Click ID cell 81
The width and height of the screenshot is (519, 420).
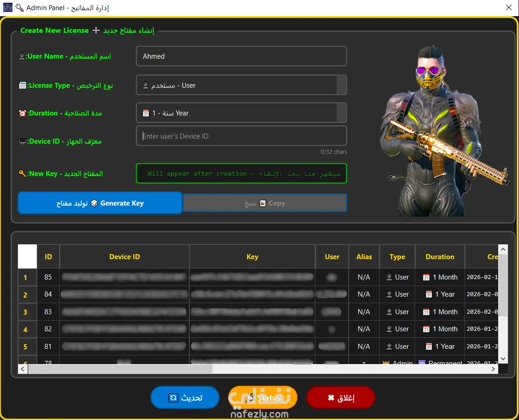coord(48,346)
